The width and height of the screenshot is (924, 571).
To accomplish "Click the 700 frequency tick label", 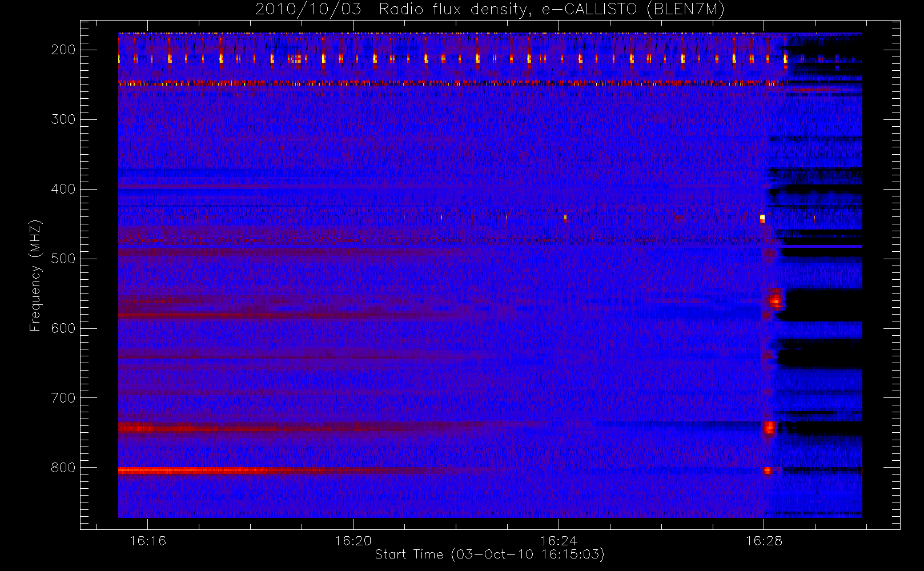I will pyautogui.click(x=63, y=398).
